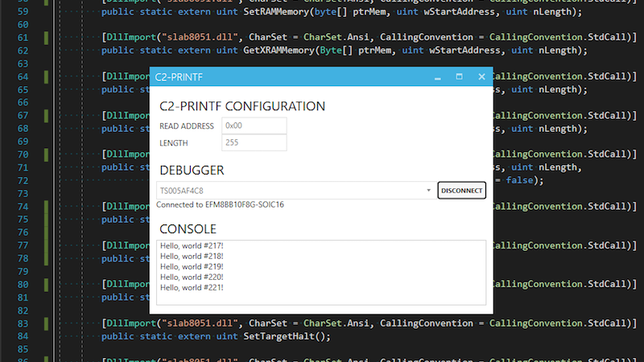644x362 pixels.
Task: Click into the LENGTH field showing 255
Action: coord(254,142)
